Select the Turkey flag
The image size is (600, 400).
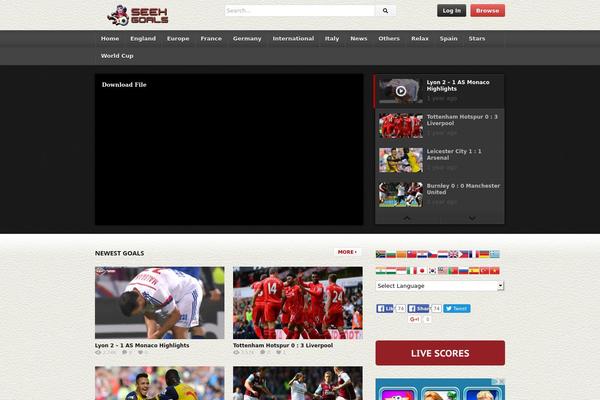484,271
